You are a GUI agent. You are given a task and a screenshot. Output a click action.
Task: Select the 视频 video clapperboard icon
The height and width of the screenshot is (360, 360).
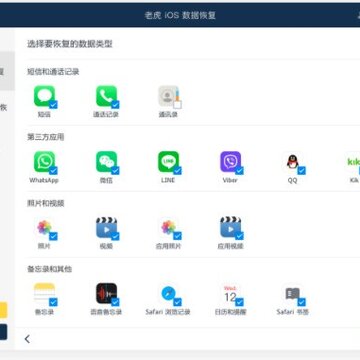pos(106,227)
